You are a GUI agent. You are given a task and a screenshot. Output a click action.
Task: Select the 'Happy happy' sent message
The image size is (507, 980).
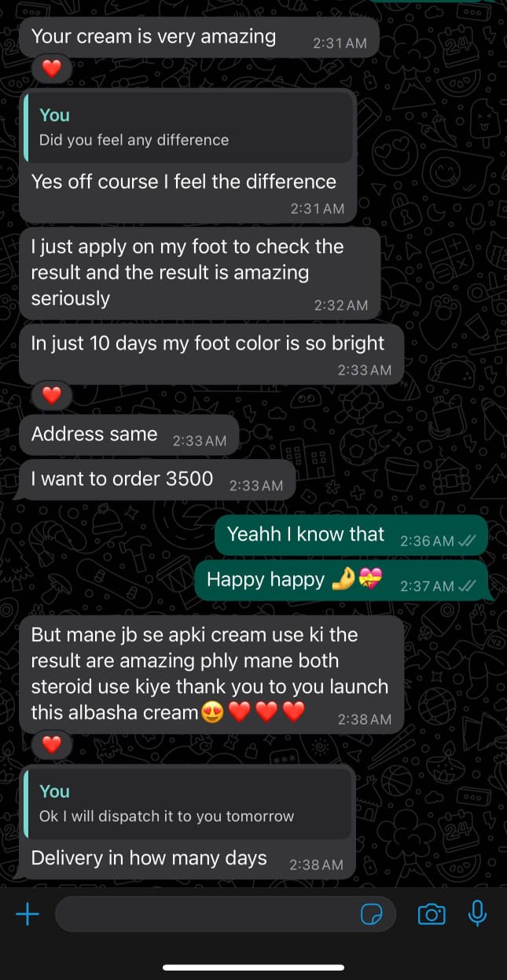[341, 581]
